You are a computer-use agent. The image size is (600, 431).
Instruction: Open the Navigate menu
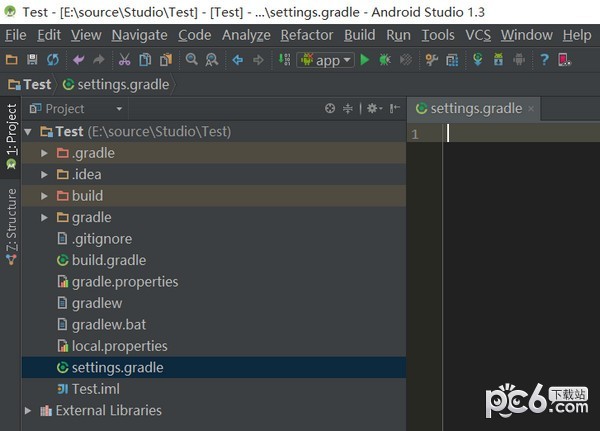coord(140,35)
